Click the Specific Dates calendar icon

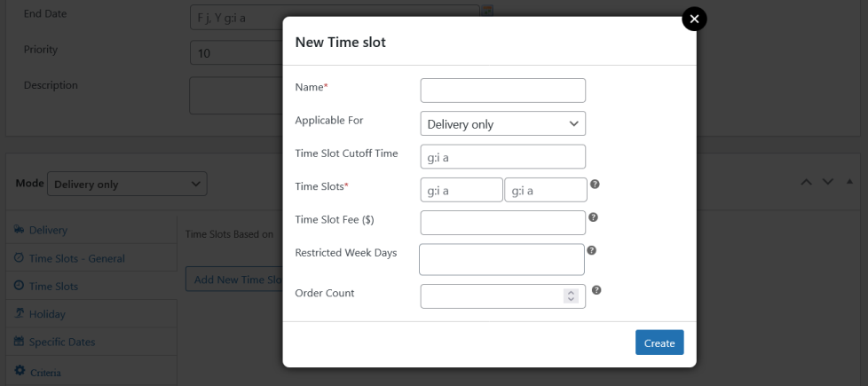[x=19, y=342]
